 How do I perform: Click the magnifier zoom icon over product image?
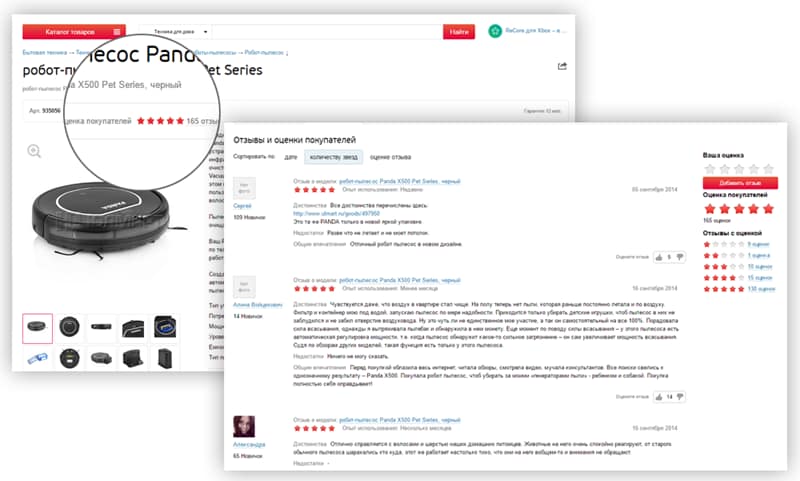34,151
